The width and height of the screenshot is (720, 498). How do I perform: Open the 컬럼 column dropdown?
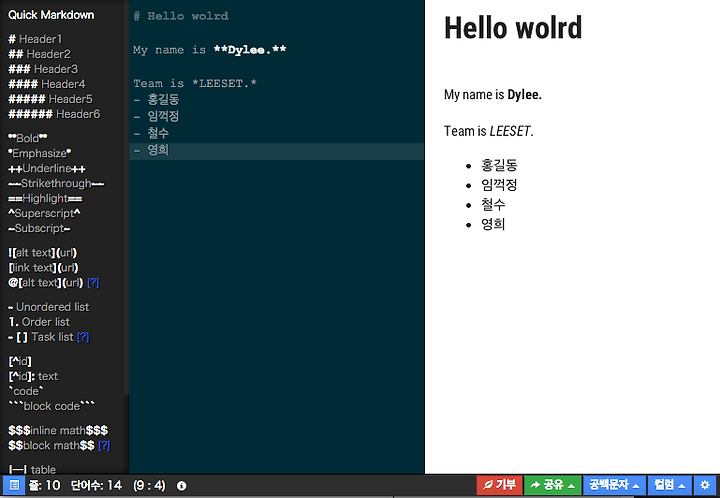point(670,485)
